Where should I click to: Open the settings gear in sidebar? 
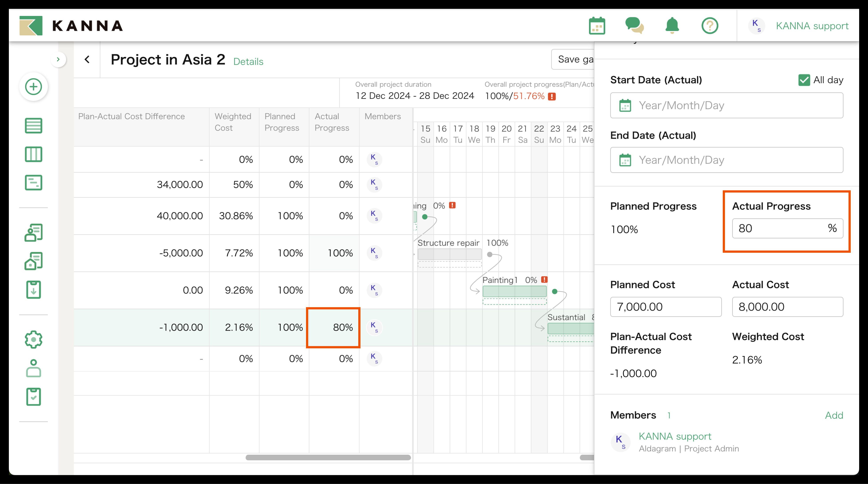point(33,339)
